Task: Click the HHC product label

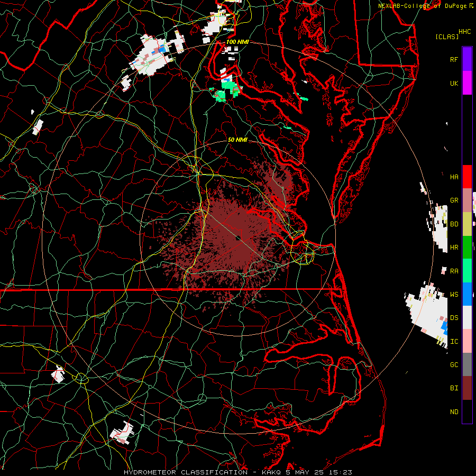Action: (464, 31)
